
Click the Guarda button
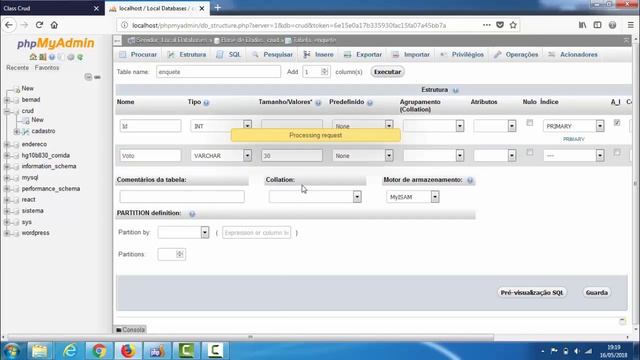click(x=597, y=293)
